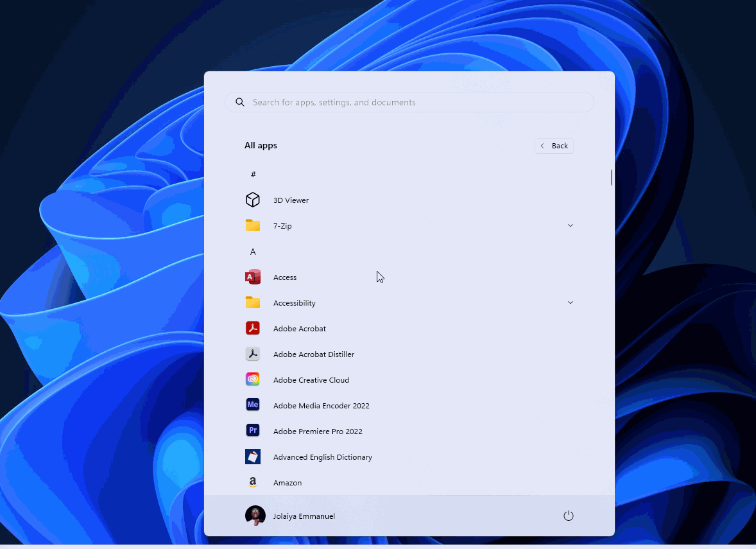Expand the 7-Zip folder chevron
The image size is (756, 549).
coord(570,226)
